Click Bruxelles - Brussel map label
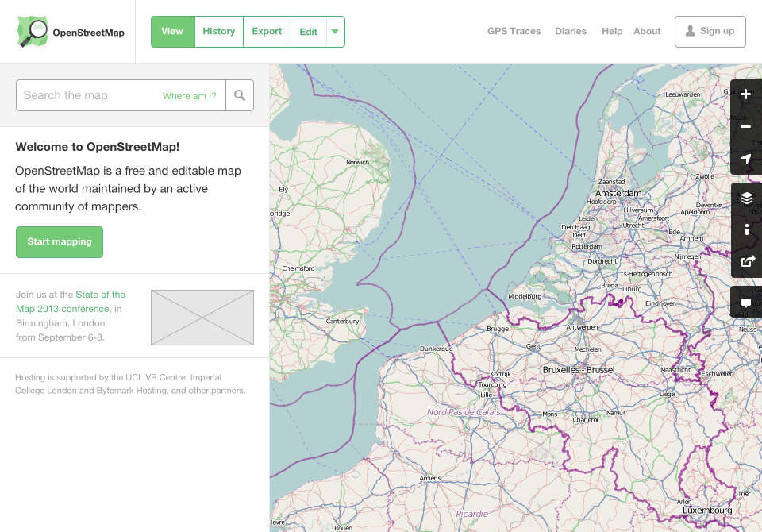 pos(579,369)
